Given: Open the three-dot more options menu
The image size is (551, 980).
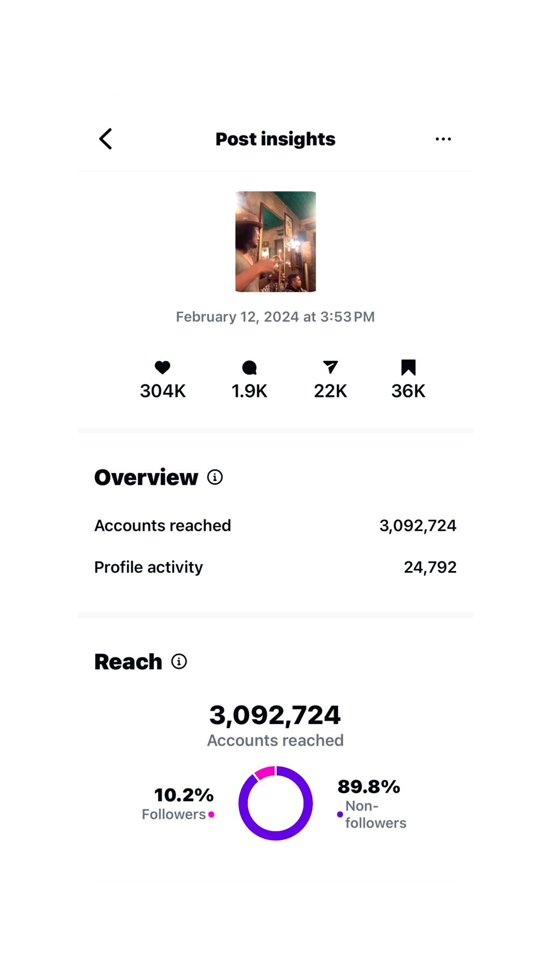Looking at the screenshot, I should (x=443, y=139).
